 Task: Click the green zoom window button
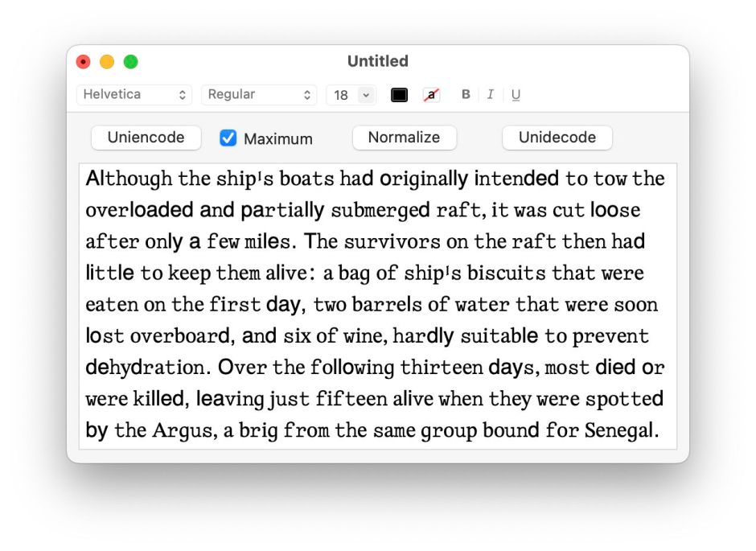(x=130, y=62)
